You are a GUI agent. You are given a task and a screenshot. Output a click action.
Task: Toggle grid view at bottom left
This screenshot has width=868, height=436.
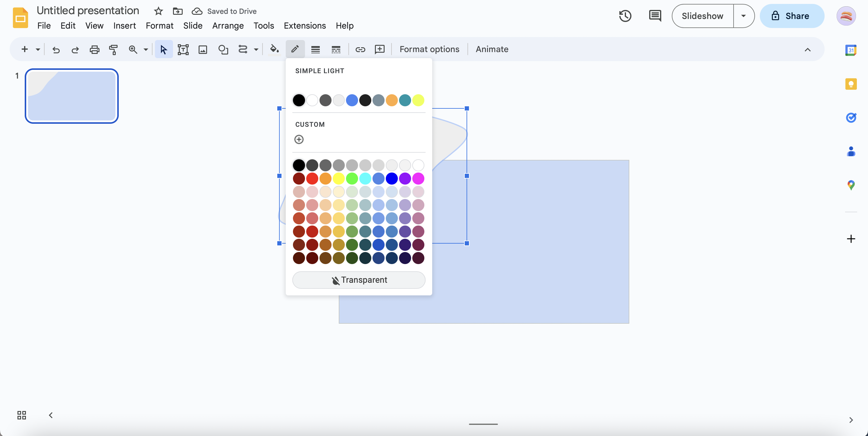point(22,415)
